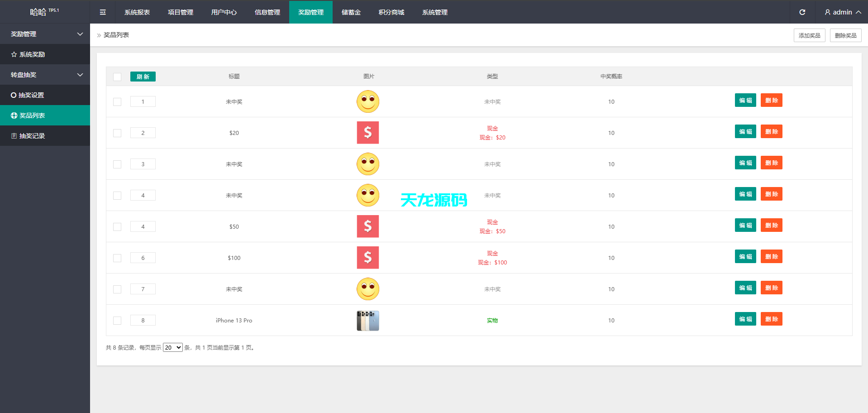Collapse the 奖励管理 sidebar section
Viewport: 868px width, 413px height.
click(80, 34)
